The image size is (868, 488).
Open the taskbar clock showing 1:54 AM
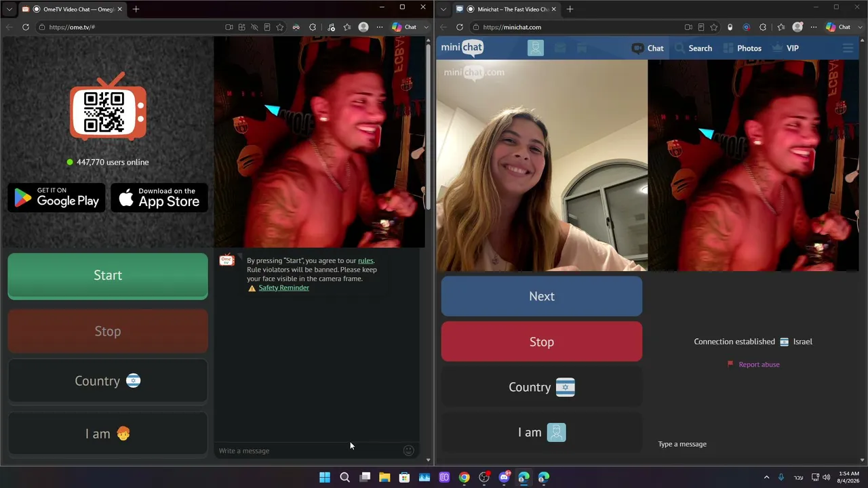click(849, 477)
